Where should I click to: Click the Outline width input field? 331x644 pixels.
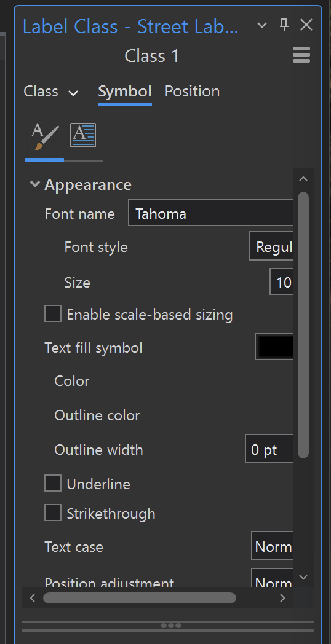pos(269,449)
